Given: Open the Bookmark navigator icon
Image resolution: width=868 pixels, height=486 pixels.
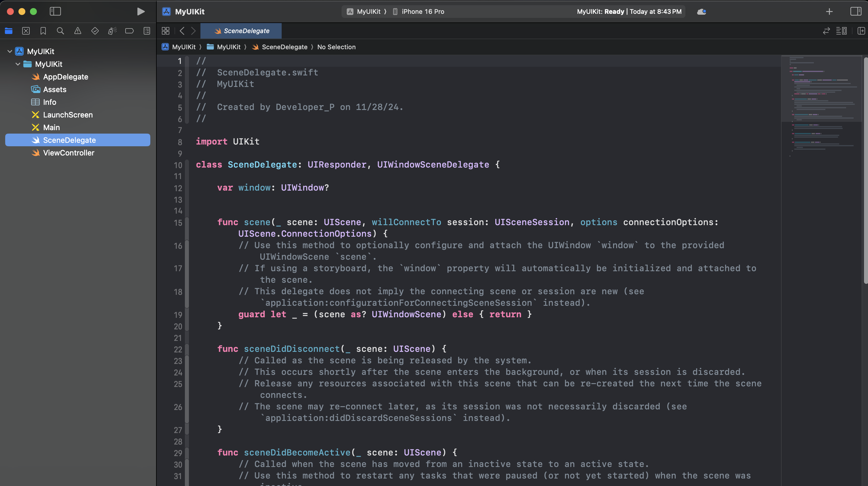Looking at the screenshot, I should (43, 31).
